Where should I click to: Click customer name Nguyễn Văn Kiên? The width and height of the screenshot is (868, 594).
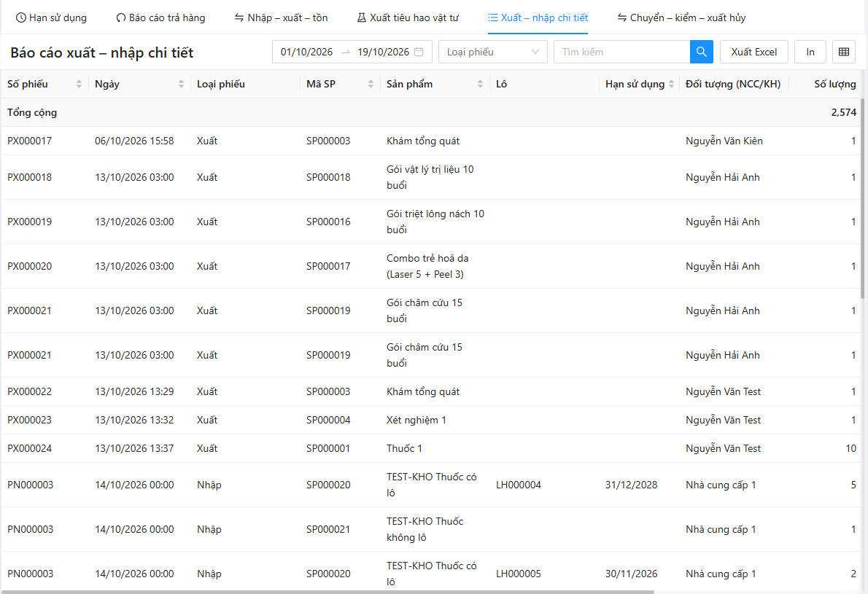click(724, 141)
